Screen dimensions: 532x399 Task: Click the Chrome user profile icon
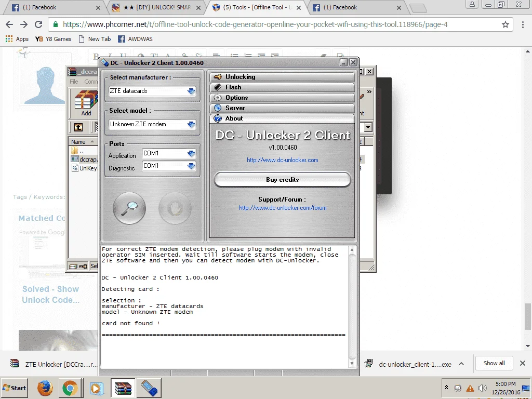click(x=472, y=4)
